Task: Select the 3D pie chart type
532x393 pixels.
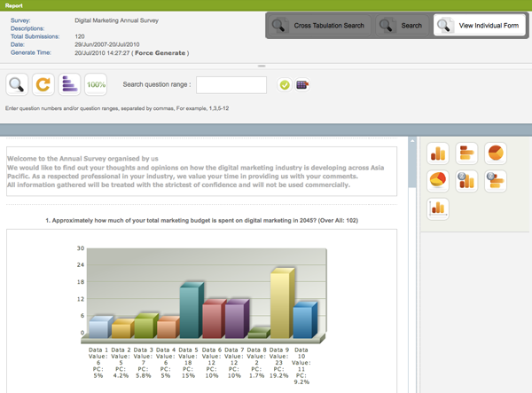Action: coord(438,181)
